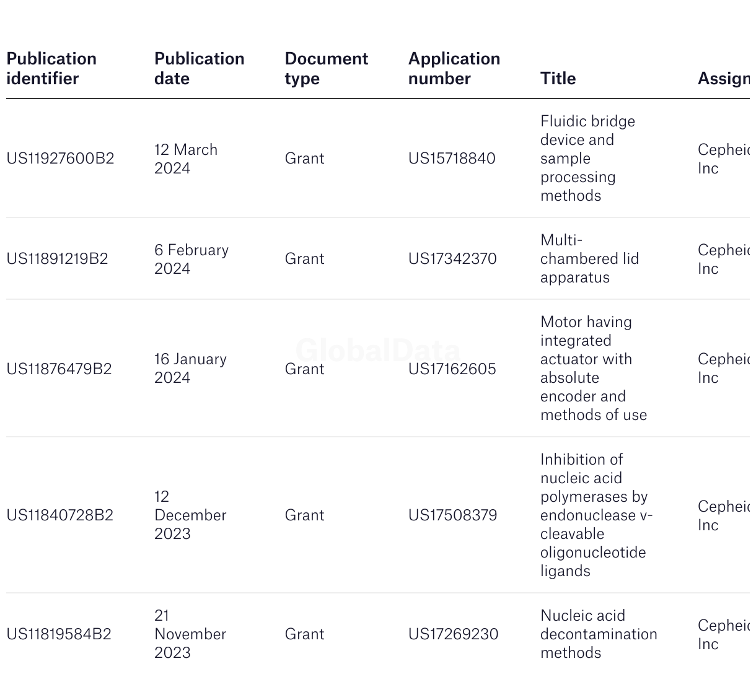The height and width of the screenshot is (700, 756).
Task: Open publication US11891219B2
Action: (x=57, y=259)
